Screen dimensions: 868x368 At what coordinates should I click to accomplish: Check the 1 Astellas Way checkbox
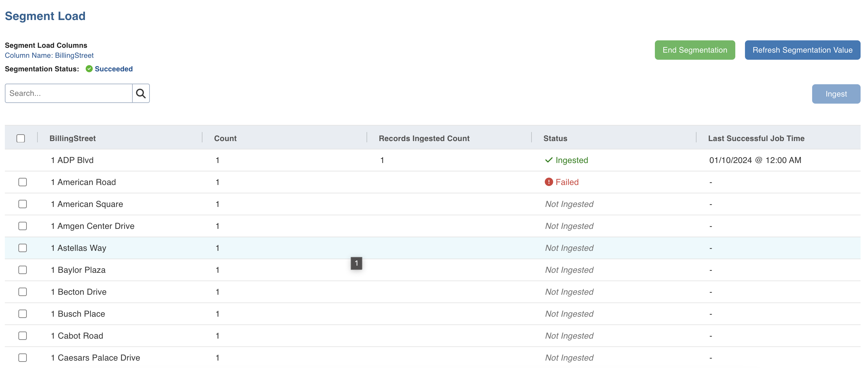click(23, 248)
